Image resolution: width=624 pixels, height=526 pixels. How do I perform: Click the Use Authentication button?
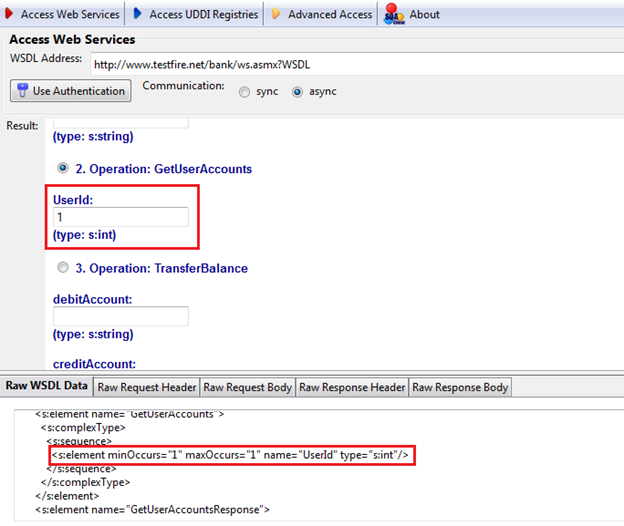71,91
